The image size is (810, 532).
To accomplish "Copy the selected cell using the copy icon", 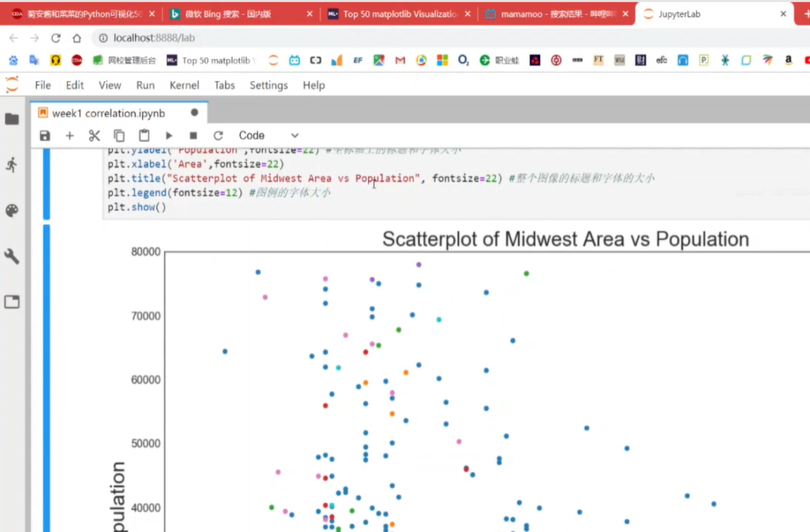I will [119, 136].
